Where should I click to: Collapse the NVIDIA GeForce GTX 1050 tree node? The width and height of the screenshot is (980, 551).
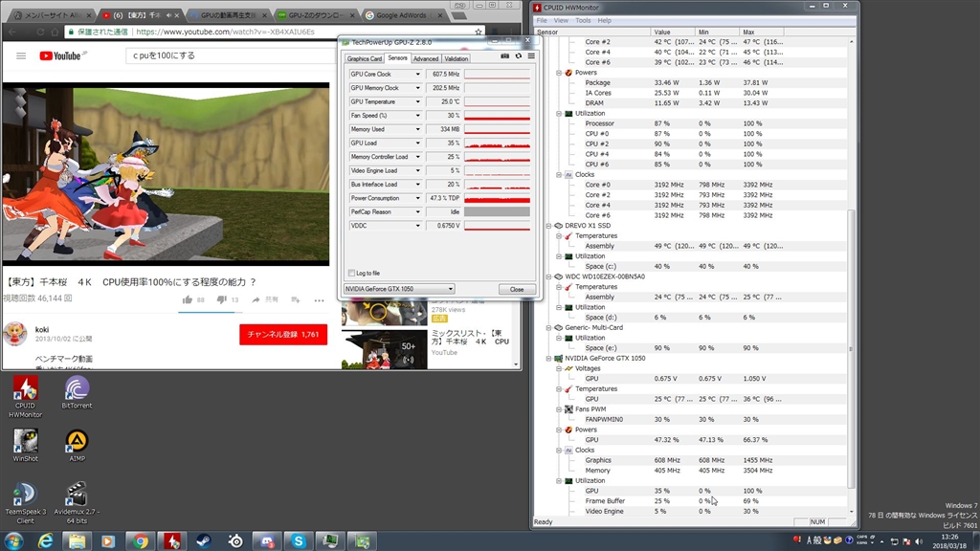coord(548,358)
